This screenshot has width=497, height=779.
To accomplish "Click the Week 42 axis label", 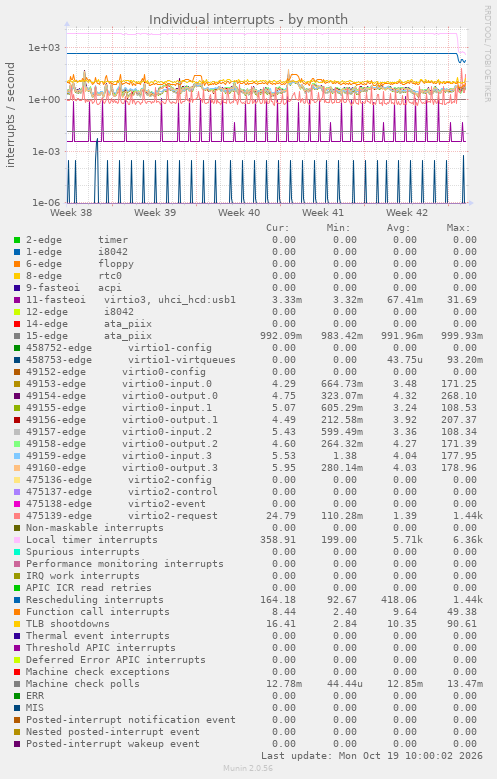I will 407,213.
